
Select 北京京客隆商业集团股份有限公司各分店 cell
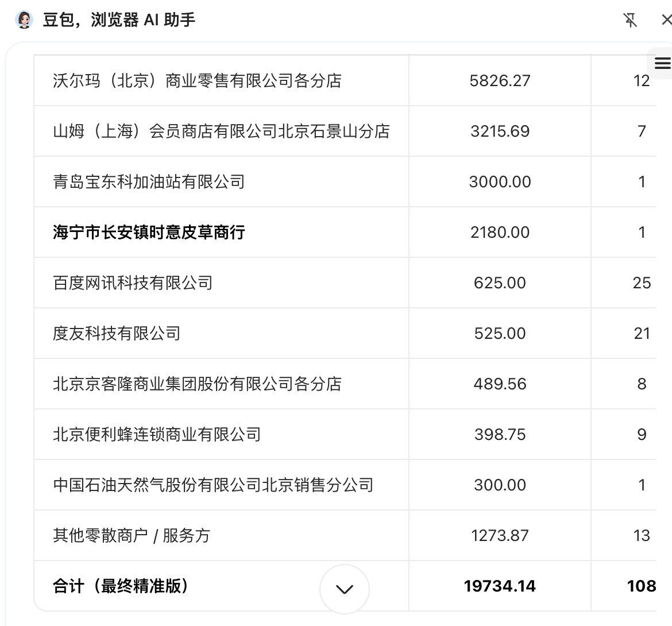click(x=197, y=384)
